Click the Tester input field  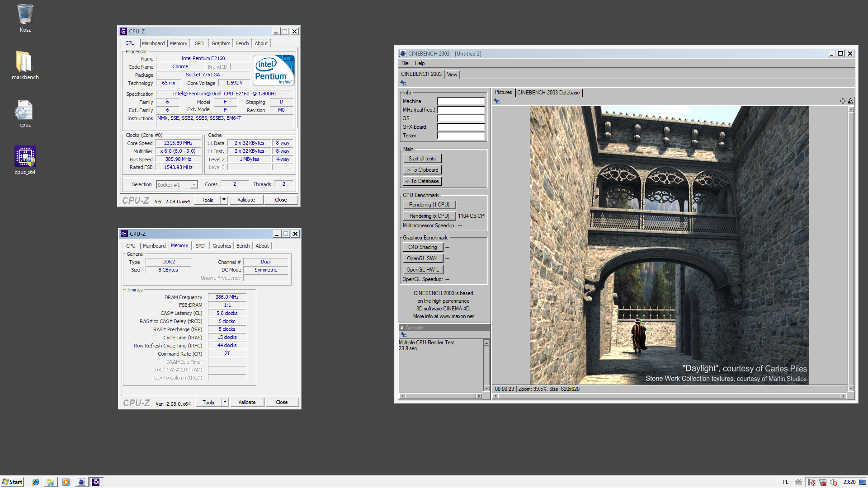point(461,136)
